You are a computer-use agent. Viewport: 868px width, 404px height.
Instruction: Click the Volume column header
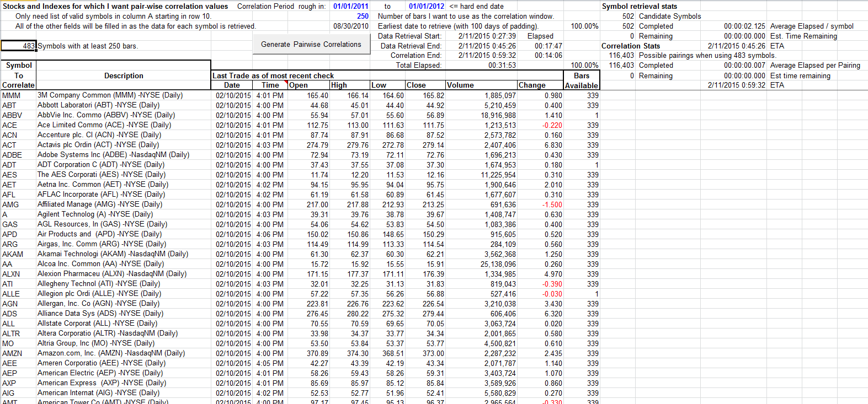pos(481,85)
